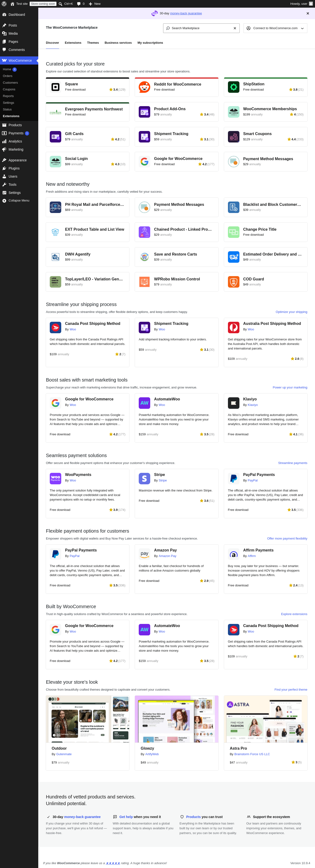Click the Stripe logo icon
The height and width of the screenshot is (868, 315).
(x=144, y=479)
